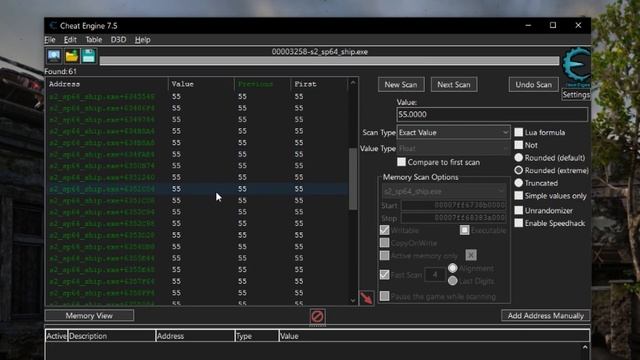Click the found list scrollbar thumb
640x360 pixels.
point(353,179)
